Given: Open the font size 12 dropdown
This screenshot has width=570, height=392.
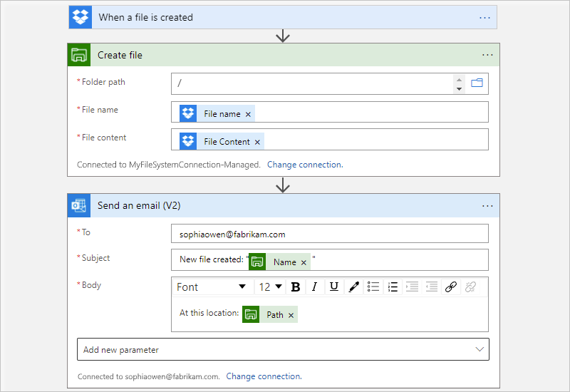Looking at the screenshot, I should pos(270,287).
